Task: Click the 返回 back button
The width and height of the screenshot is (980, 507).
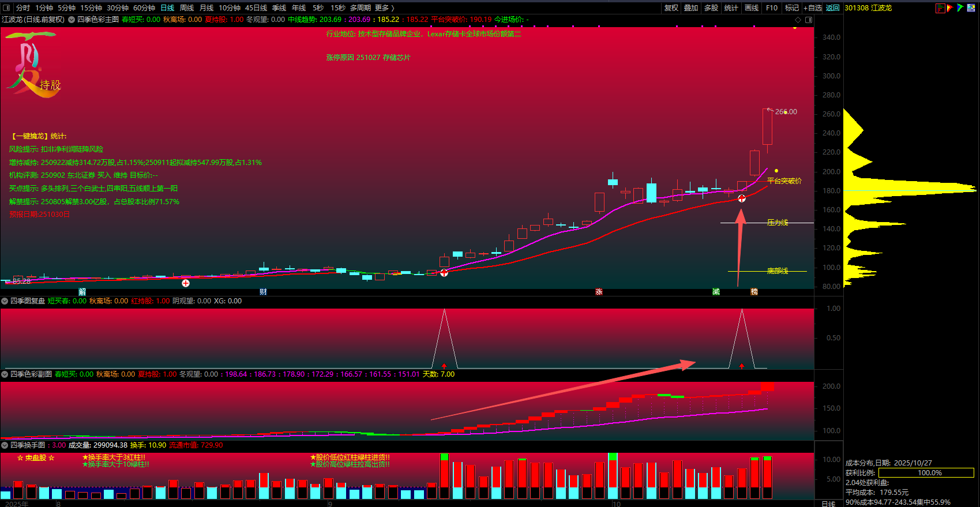Action: pos(832,8)
